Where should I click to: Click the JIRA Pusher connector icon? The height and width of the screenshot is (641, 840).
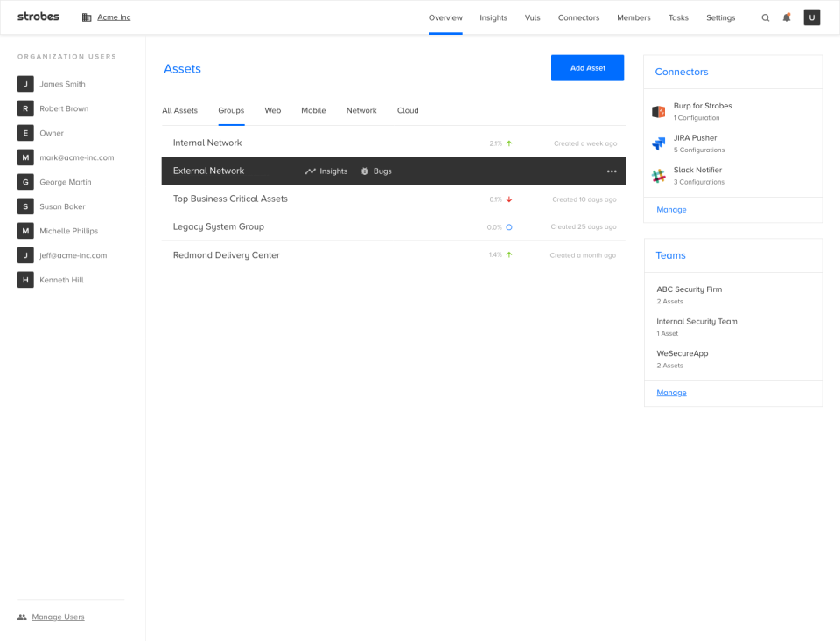(x=658, y=143)
